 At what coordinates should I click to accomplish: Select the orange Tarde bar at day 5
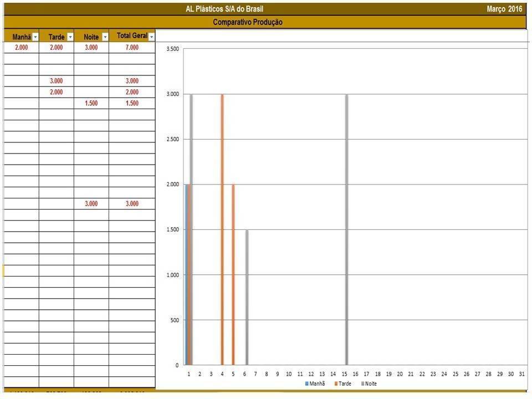(x=233, y=274)
